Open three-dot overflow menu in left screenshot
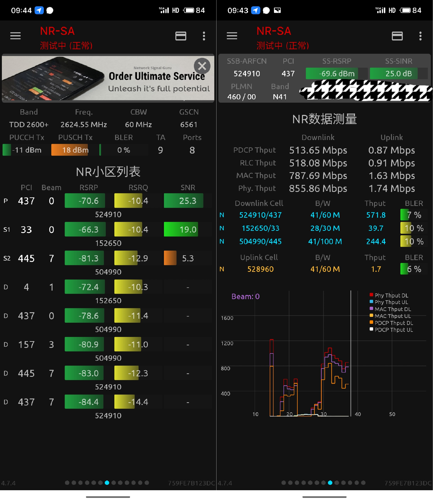433x504 pixels. [204, 36]
